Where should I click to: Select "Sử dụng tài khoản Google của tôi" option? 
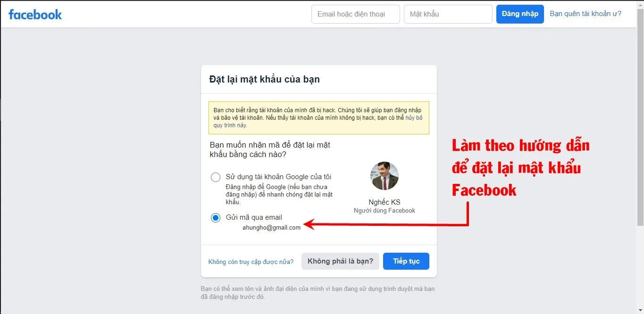tap(216, 177)
